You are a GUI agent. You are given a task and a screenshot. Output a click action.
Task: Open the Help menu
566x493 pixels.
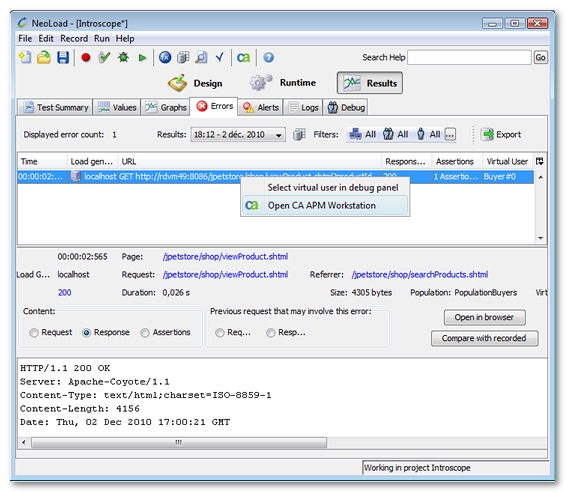tap(125, 39)
